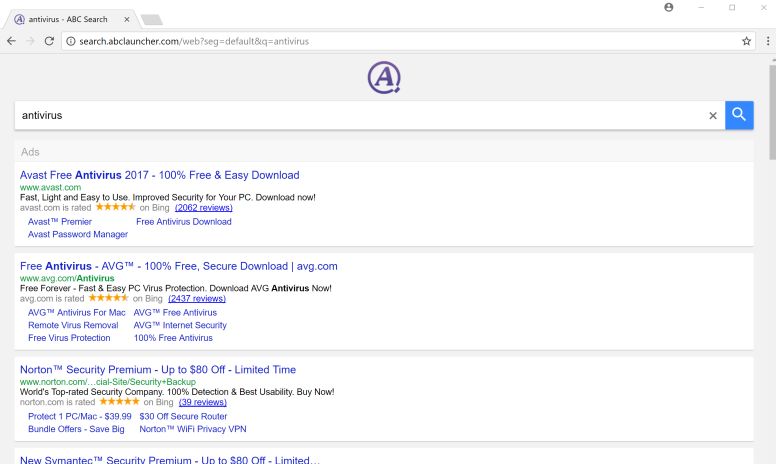Open Free Antivirus AVG ad headline
The width and height of the screenshot is (776, 464).
[178, 266]
